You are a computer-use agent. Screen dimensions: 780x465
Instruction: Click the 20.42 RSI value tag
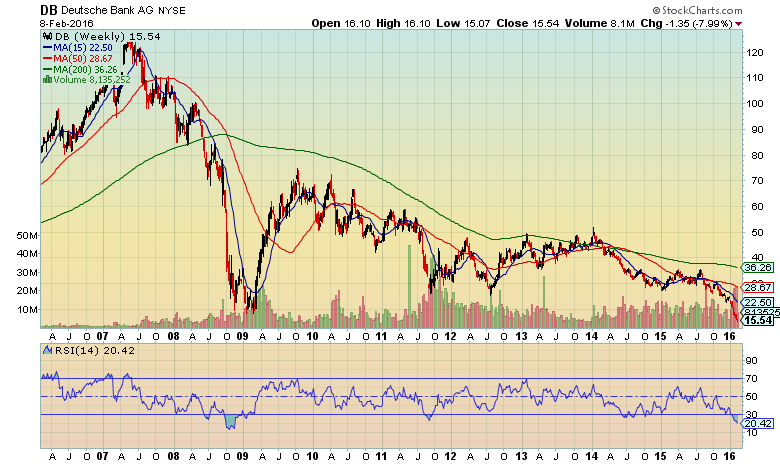point(757,424)
